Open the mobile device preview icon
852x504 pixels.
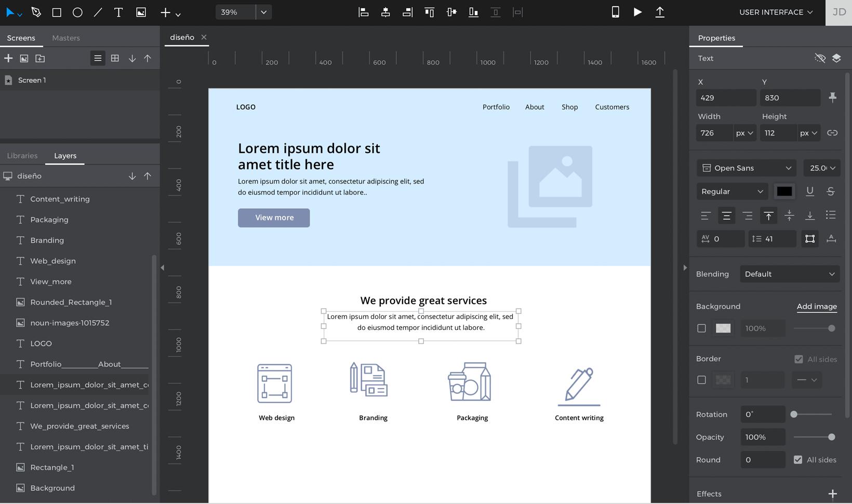[615, 12]
